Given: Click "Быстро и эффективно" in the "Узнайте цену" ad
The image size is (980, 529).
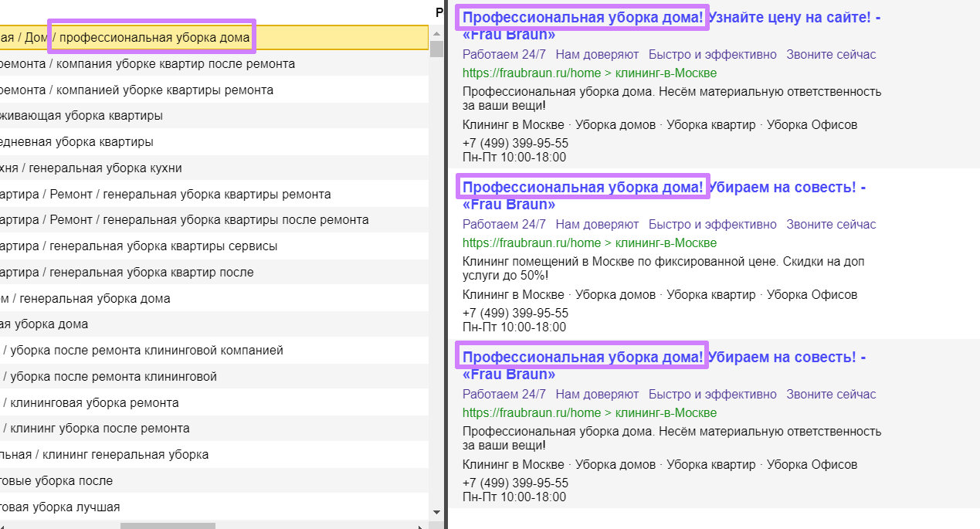Looking at the screenshot, I should [713, 54].
